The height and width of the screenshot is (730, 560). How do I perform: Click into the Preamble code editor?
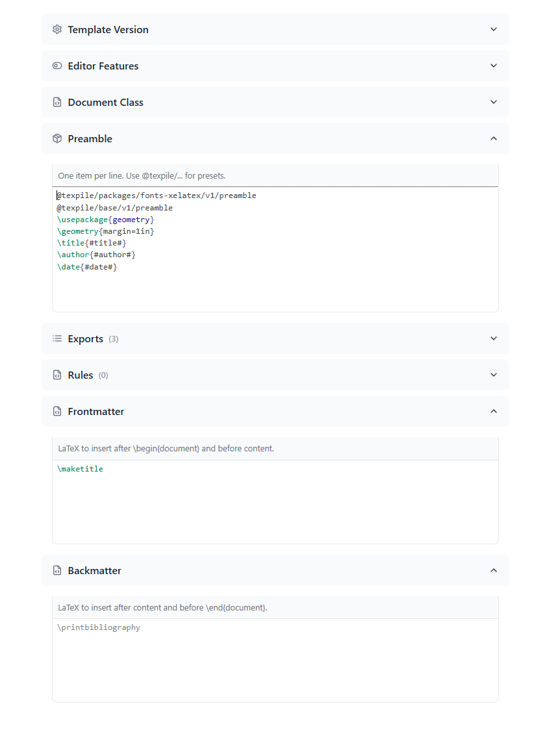(x=275, y=249)
